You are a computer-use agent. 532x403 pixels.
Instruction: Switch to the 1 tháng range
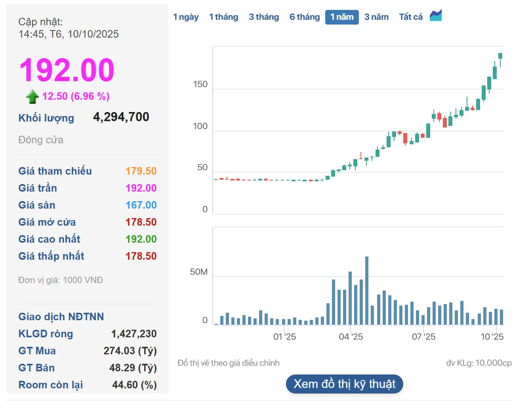(x=223, y=17)
